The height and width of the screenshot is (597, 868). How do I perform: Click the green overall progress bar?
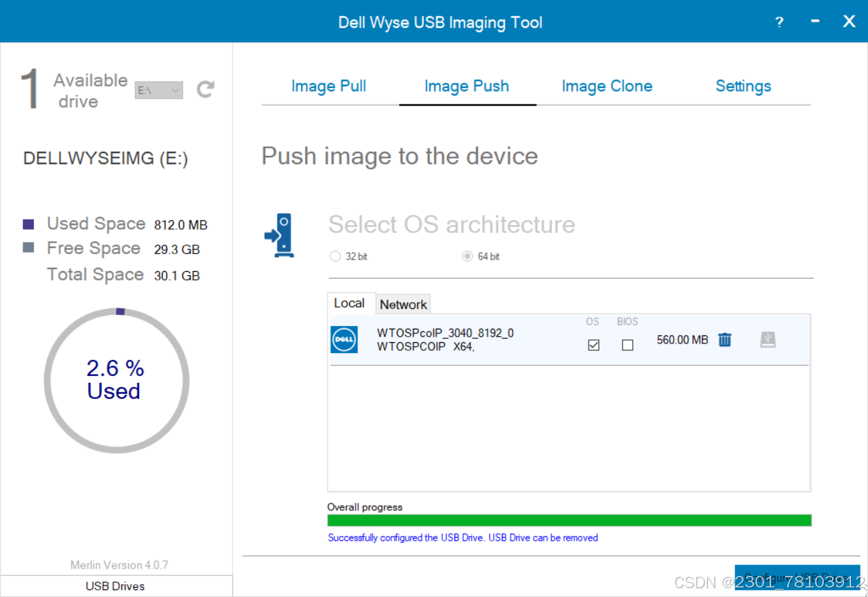click(569, 520)
